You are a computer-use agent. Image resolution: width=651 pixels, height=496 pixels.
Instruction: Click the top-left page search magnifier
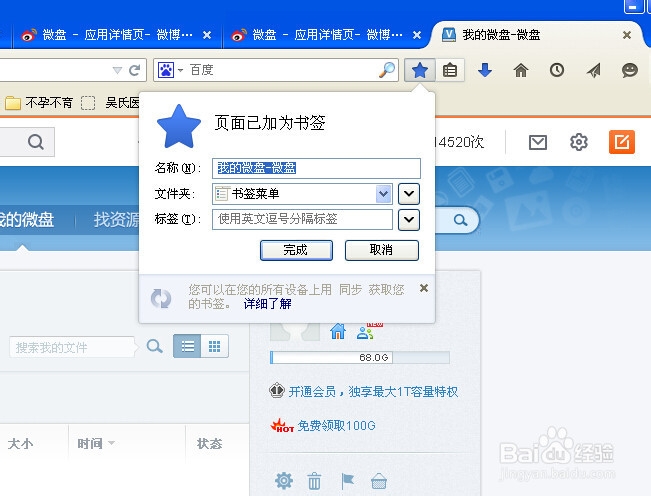click(36, 142)
